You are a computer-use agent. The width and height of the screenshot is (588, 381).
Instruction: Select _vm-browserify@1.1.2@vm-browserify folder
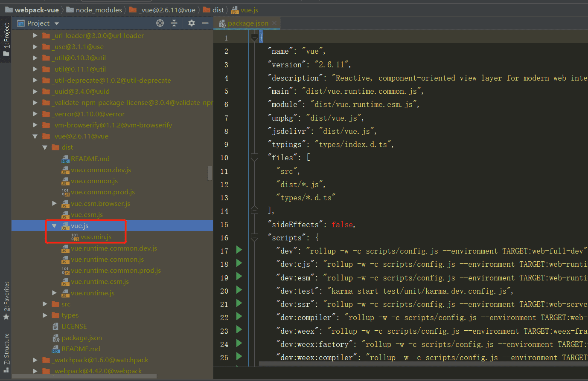pos(113,125)
